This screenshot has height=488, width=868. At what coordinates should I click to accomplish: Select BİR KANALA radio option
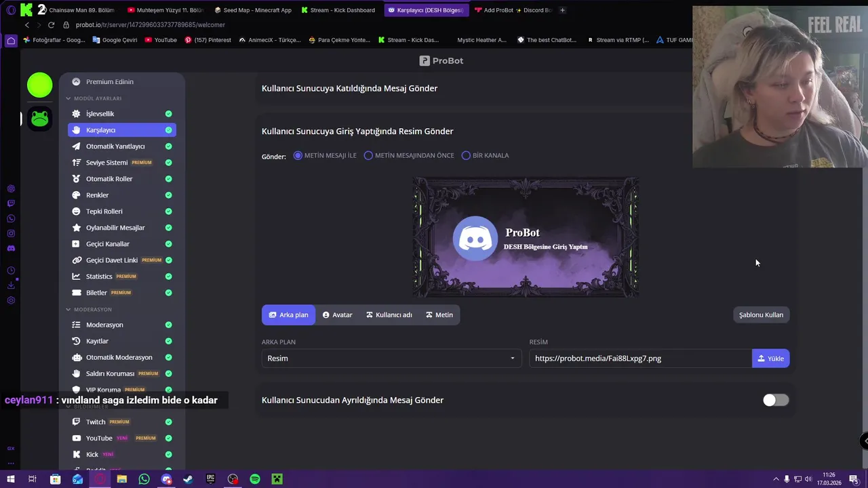(485, 155)
